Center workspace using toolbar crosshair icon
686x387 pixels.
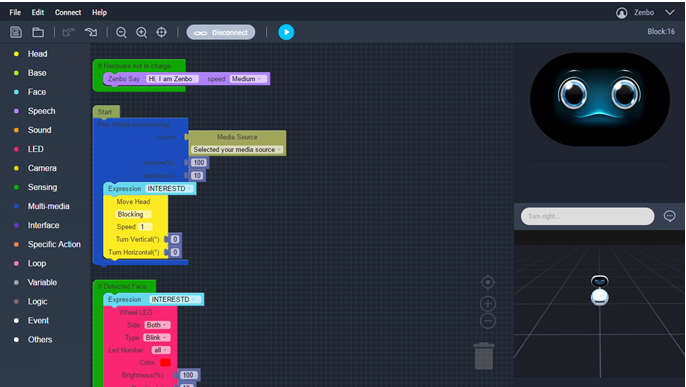[x=161, y=32]
